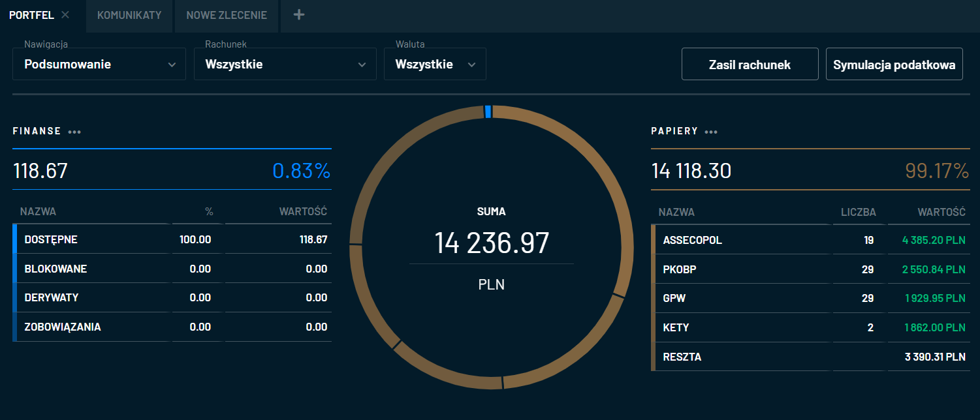This screenshot has width=980, height=420.
Task: Open the Rachunek account dropdown
Action: click(x=285, y=65)
